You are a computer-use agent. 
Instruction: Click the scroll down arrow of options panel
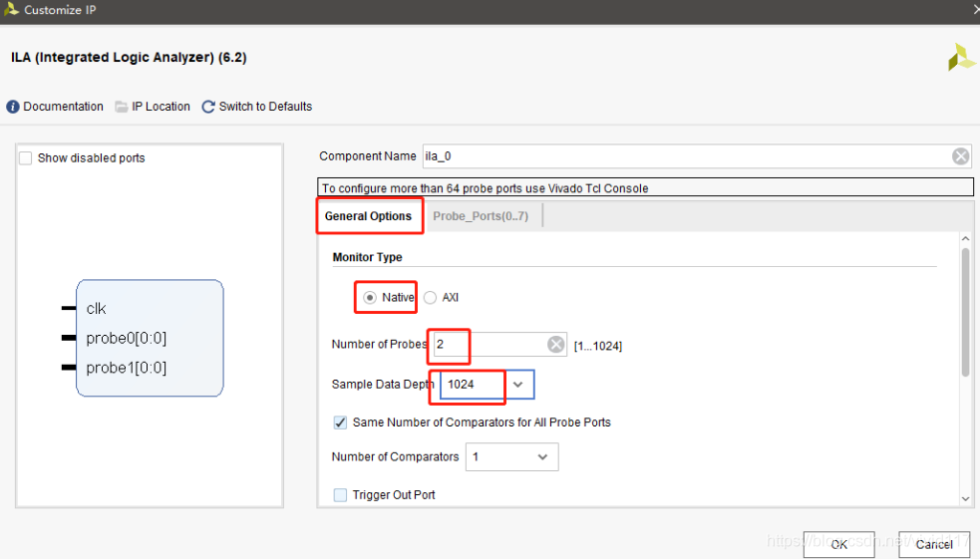pos(966,498)
